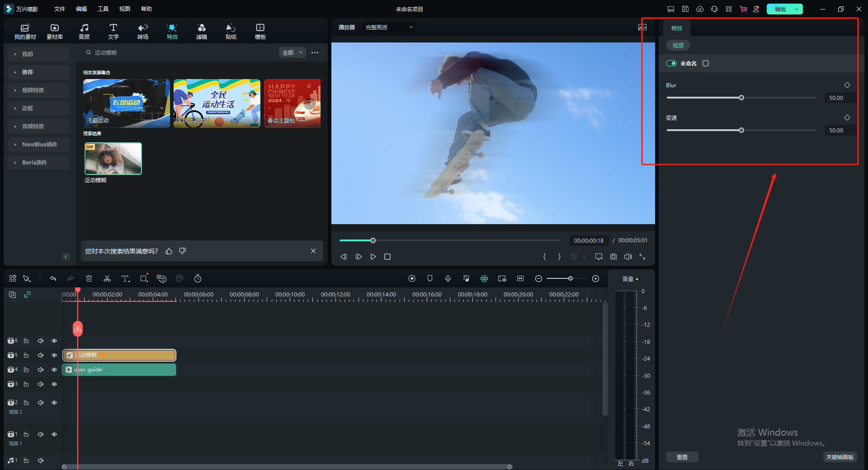868x470 pixels.
Task: Open the 工具 menu
Action: click(x=103, y=9)
